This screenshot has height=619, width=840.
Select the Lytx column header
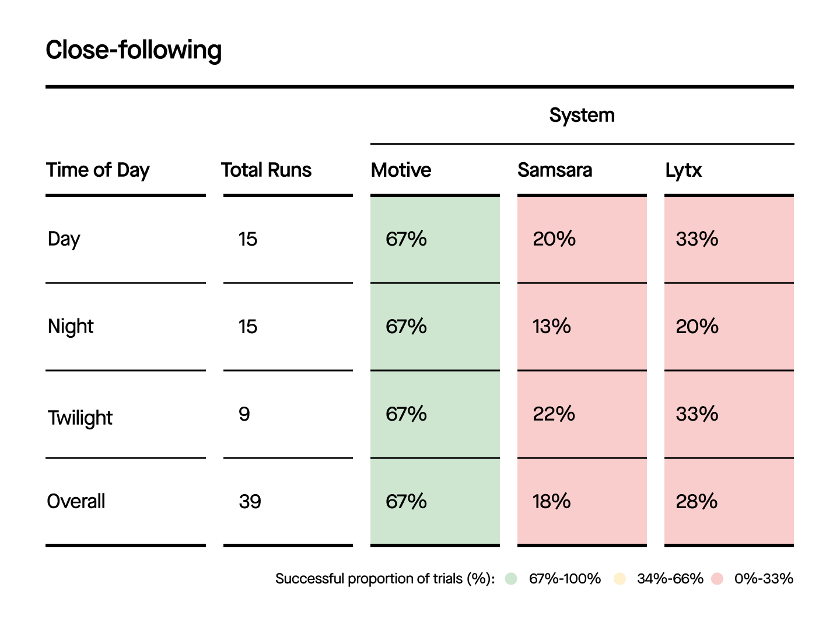pos(684,170)
